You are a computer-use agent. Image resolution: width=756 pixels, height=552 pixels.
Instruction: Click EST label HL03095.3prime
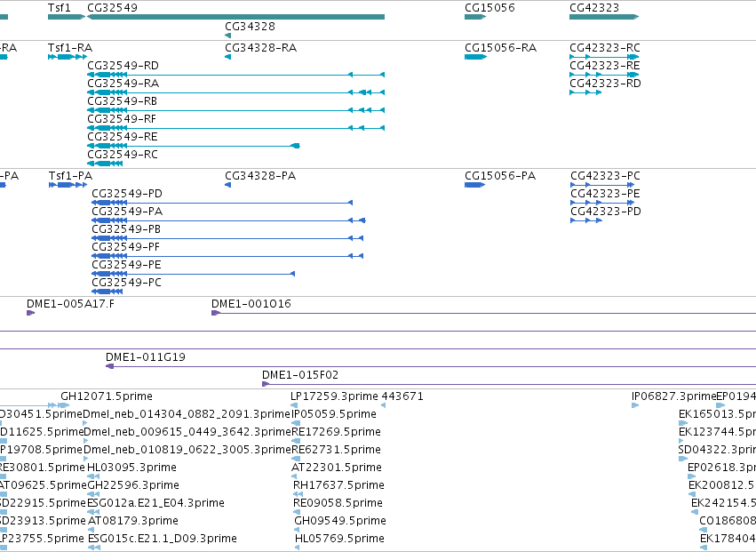coord(131,468)
